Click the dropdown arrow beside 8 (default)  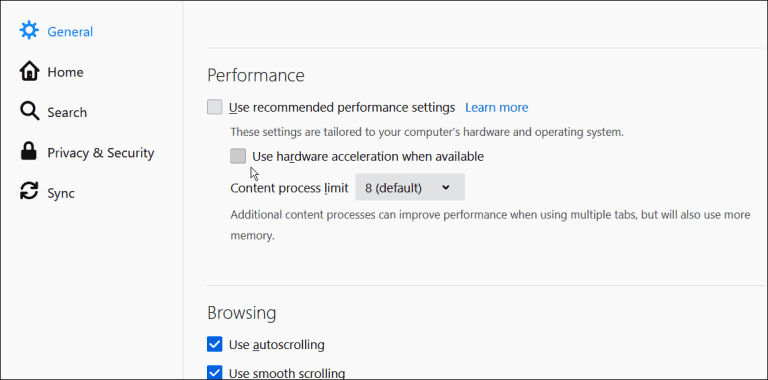coord(445,187)
